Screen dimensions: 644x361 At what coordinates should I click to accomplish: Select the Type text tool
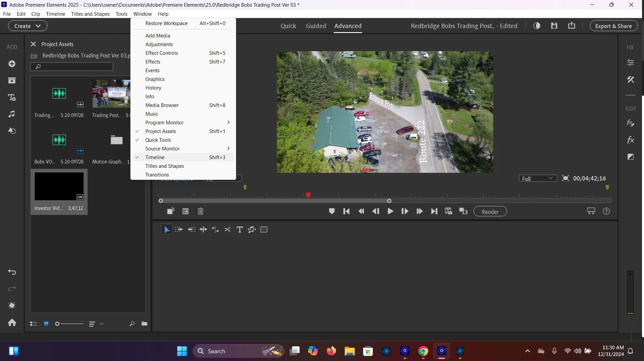239,230
